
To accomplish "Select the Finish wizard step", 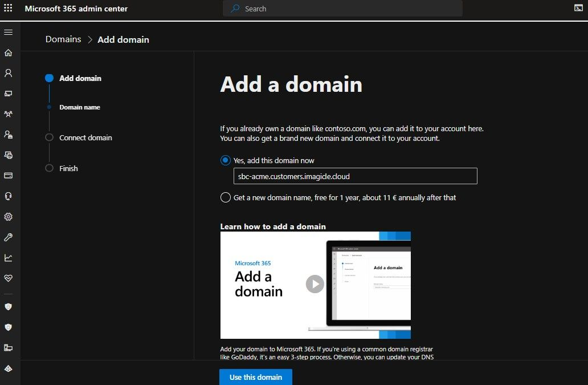I will pos(68,169).
